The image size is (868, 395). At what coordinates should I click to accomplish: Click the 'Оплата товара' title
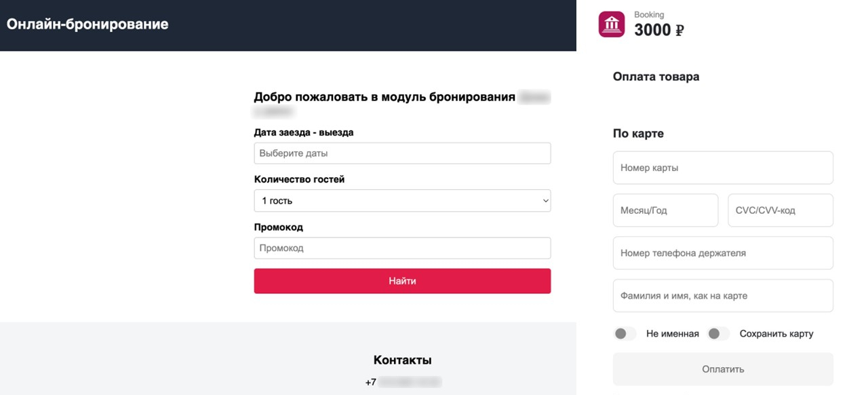656,77
